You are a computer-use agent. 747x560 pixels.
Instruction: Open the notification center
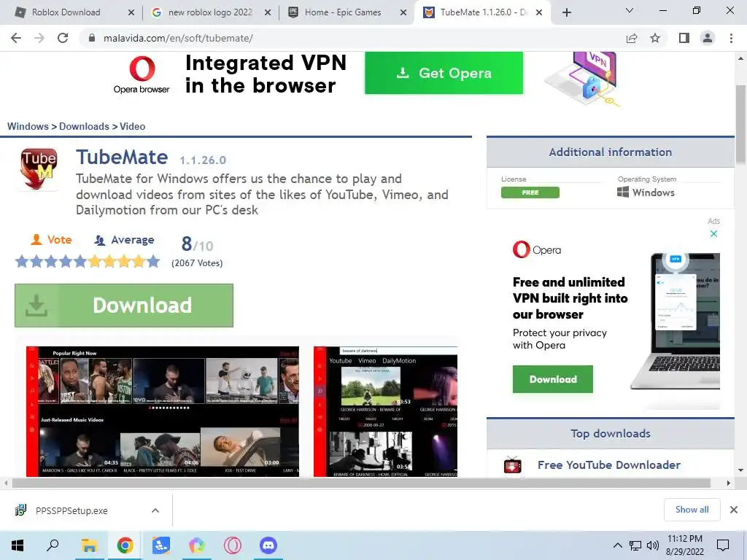pos(723,545)
